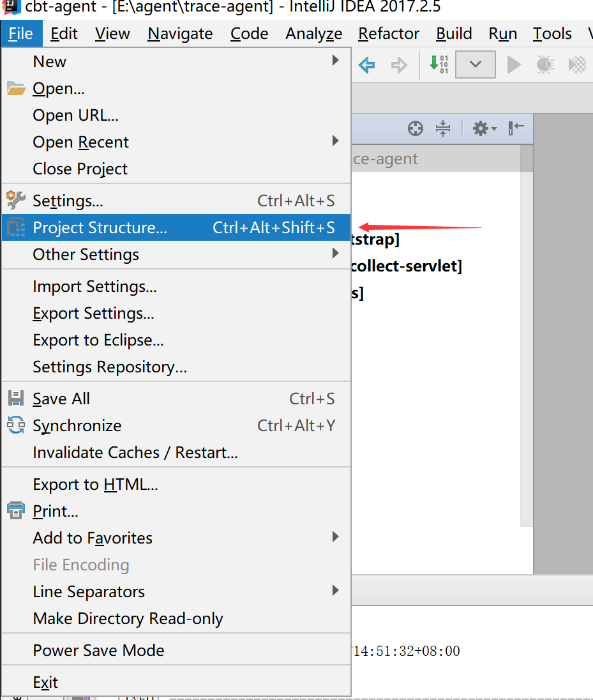593x700 pixels.
Task: Choose Export to HTML... entry
Action: [176, 484]
